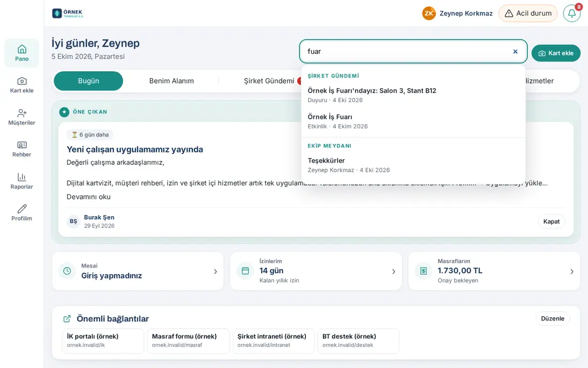Open the Şirket intraneti (örnek) link
The image size is (588, 368).
[x=273, y=341]
